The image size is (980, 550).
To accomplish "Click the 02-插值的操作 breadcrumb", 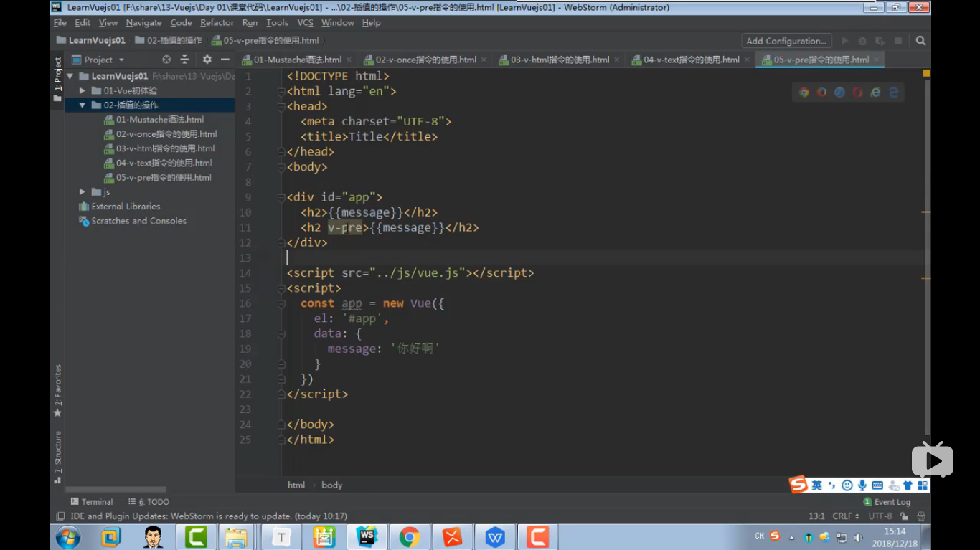I will click(x=169, y=41).
